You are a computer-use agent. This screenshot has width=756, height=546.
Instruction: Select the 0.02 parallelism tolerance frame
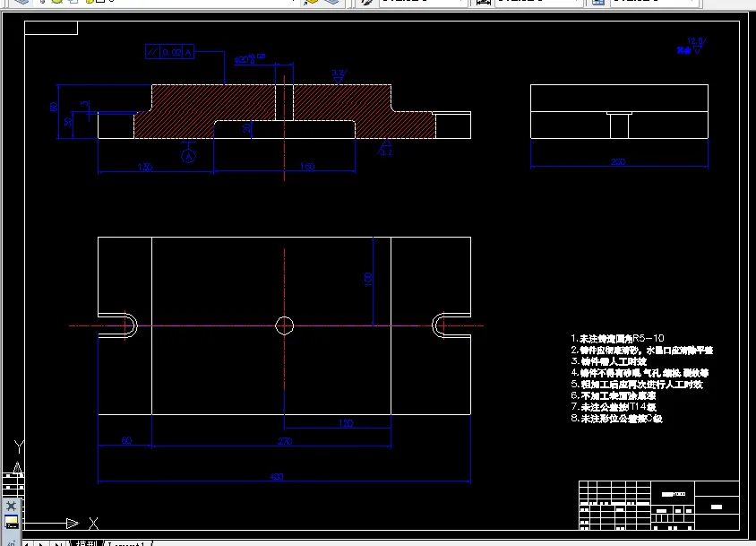point(170,52)
